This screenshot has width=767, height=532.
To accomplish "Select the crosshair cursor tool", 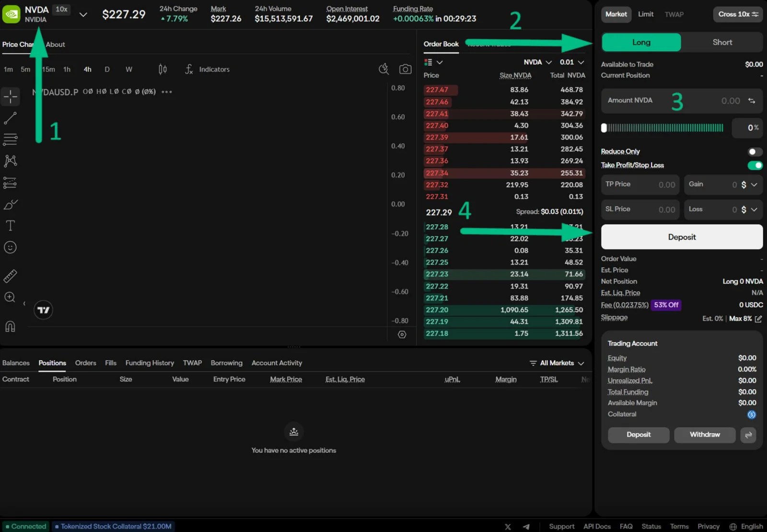I will [x=11, y=96].
